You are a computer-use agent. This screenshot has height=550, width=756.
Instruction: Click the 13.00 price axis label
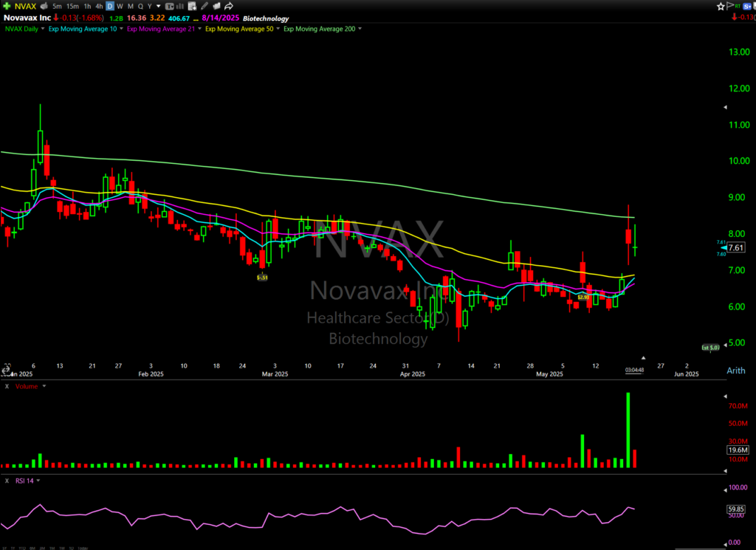(x=739, y=52)
